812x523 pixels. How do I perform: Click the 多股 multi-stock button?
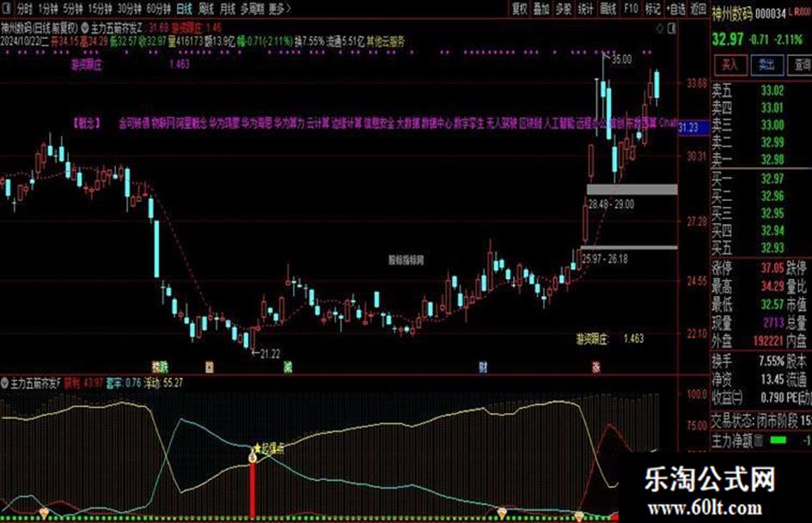point(564,9)
